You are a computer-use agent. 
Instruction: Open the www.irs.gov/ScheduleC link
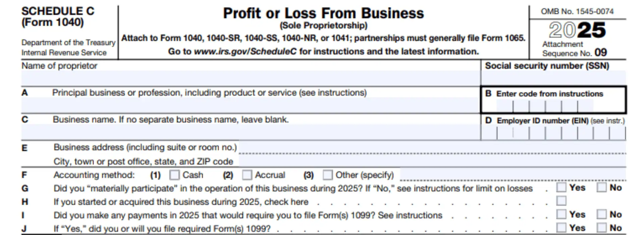(x=245, y=51)
